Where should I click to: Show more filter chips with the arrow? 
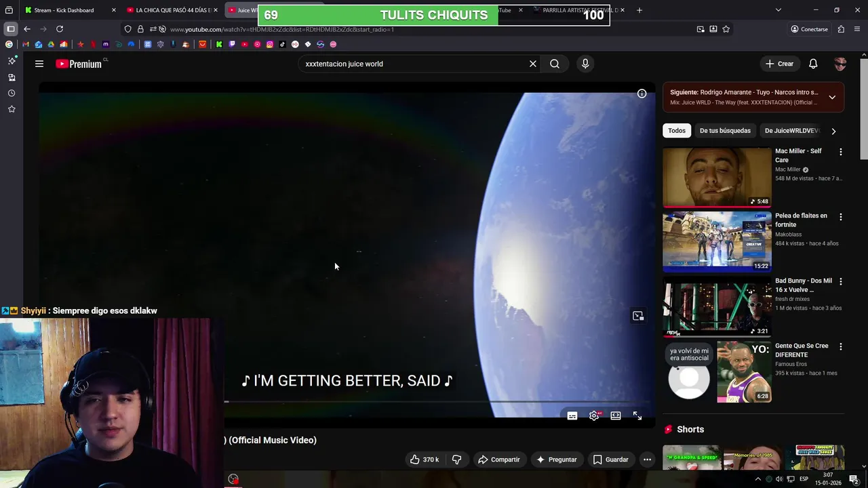click(833, 131)
